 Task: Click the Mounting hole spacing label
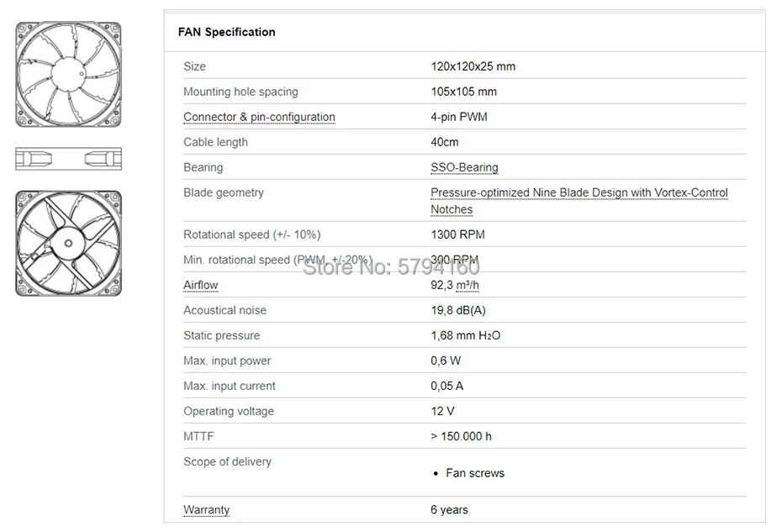[x=240, y=92]
